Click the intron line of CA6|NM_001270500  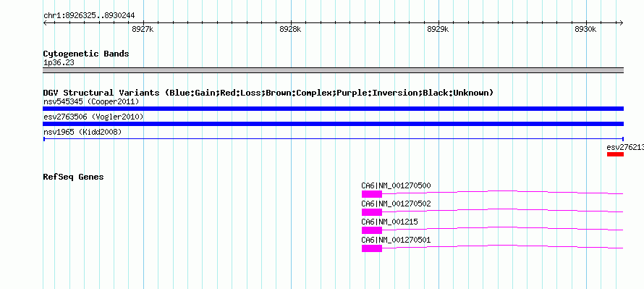point(503,190)
